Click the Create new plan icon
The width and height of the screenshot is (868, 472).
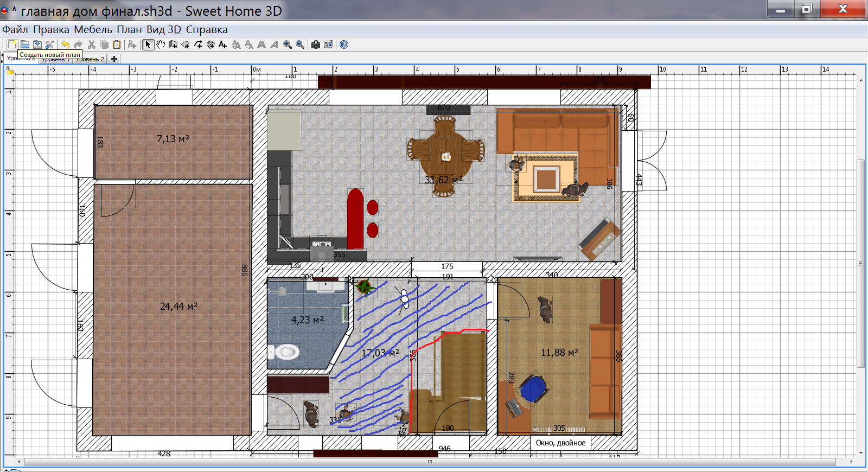12,44
